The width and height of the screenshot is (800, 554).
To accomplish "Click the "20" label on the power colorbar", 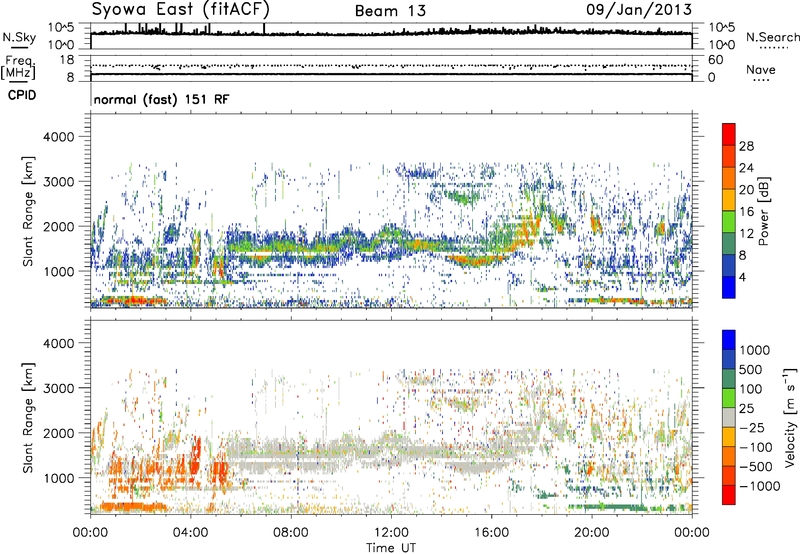I will pos(746,190).
